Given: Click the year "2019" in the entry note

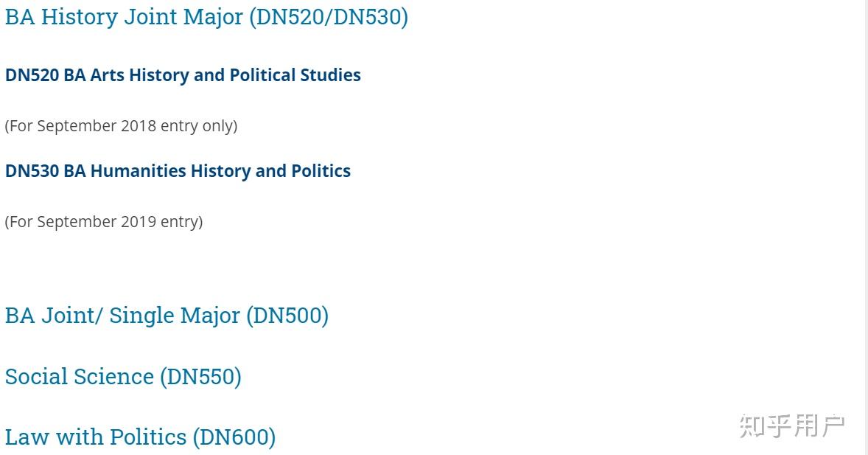Looking at the screenshot, I should (x=139, y=222).
